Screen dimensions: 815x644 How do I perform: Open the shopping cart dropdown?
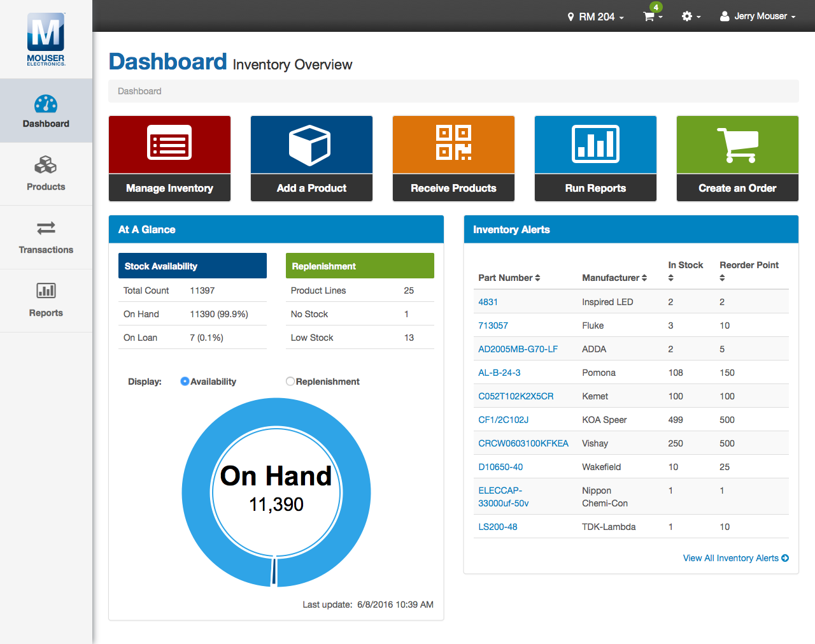click(x=652, y=16)
